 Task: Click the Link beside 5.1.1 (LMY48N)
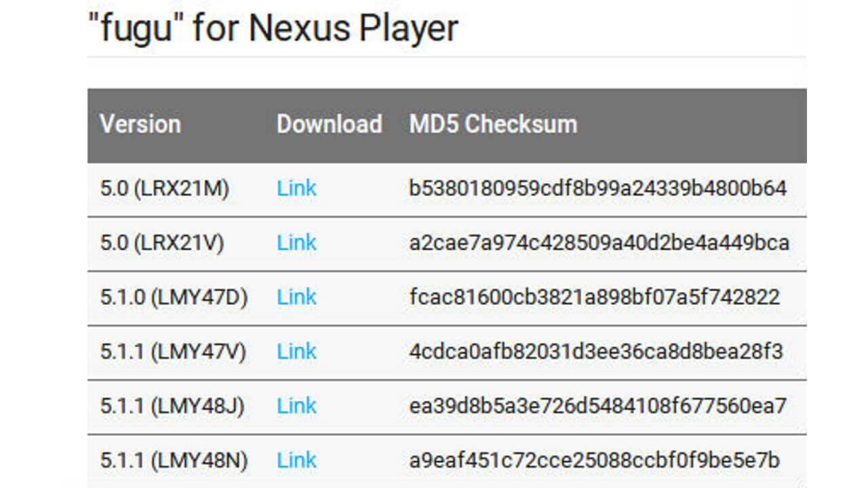(x=297, y=460)
